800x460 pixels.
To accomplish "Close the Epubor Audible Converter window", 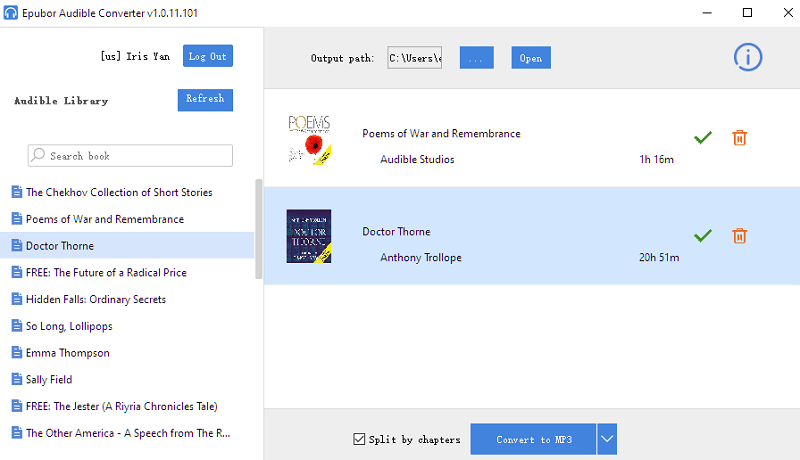I will click(x=788, y=13).
